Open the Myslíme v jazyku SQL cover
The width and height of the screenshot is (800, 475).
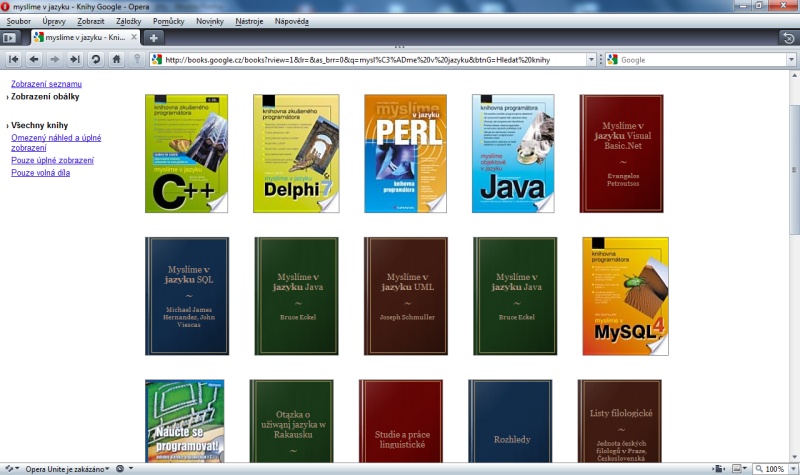pos(187,296)
